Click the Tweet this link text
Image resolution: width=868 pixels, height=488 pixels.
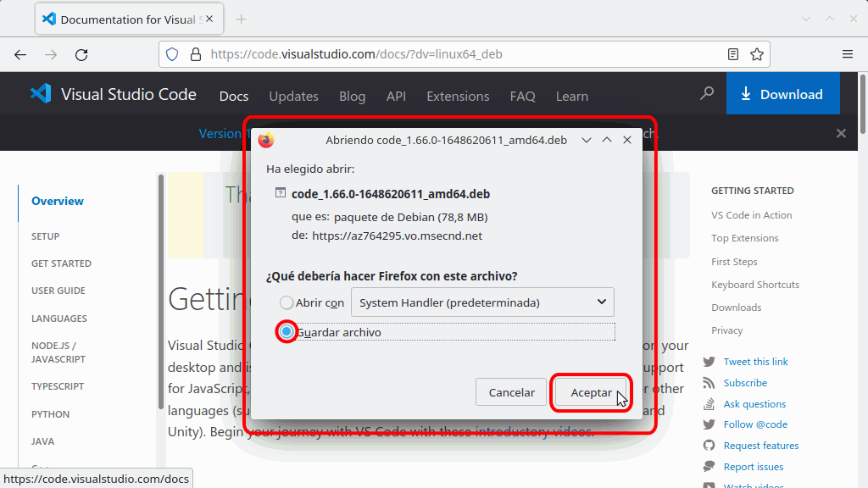[x=755, y=362]
